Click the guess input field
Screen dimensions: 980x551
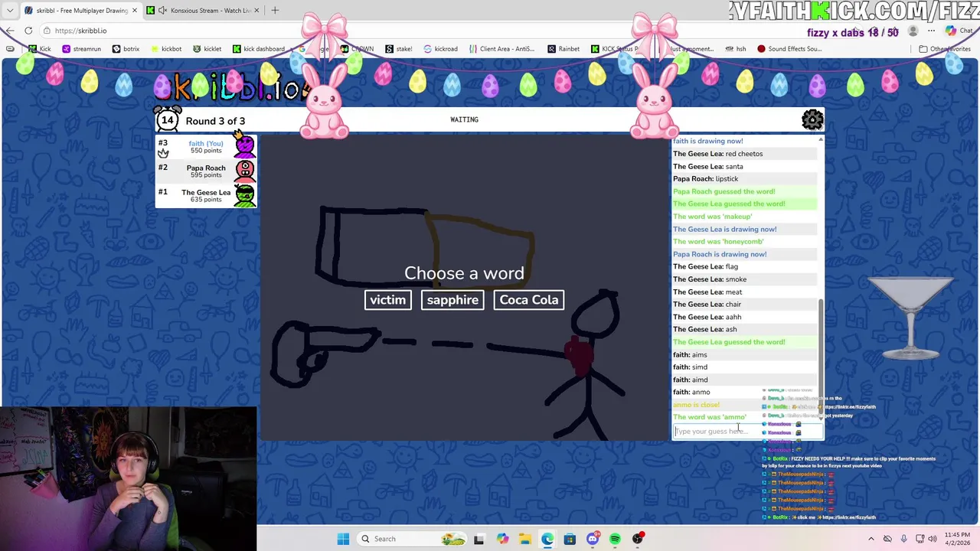747,431
